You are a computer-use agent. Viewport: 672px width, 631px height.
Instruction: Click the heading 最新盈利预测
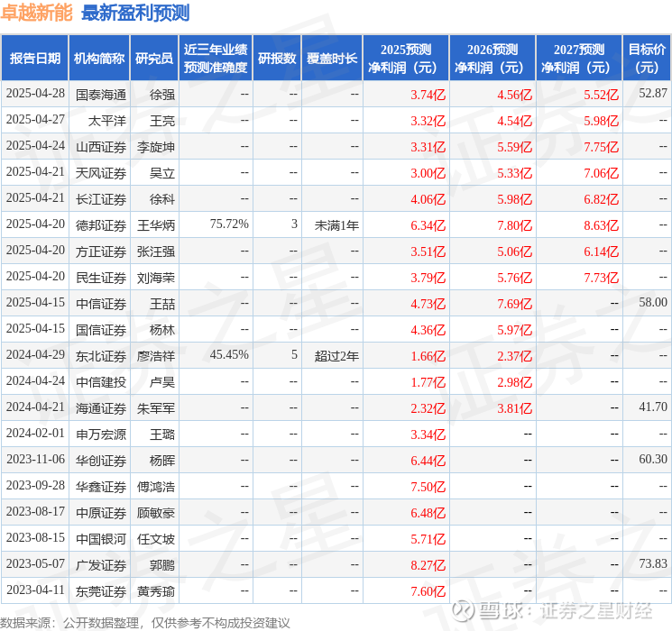pos(135,13)
